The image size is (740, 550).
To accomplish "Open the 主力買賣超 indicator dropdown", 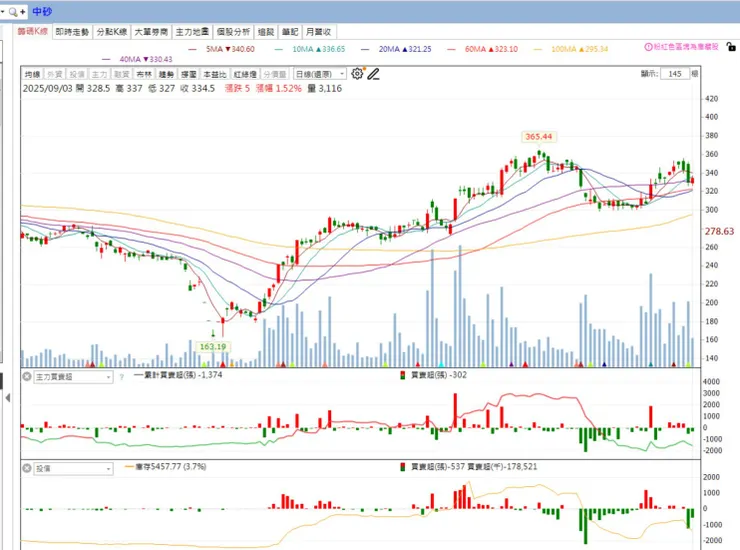I will (x=73, y=377).
